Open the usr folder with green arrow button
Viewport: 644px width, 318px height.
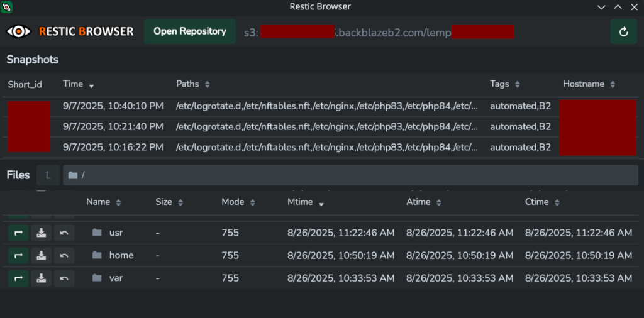pyautogui.click(x=18, y=233)
